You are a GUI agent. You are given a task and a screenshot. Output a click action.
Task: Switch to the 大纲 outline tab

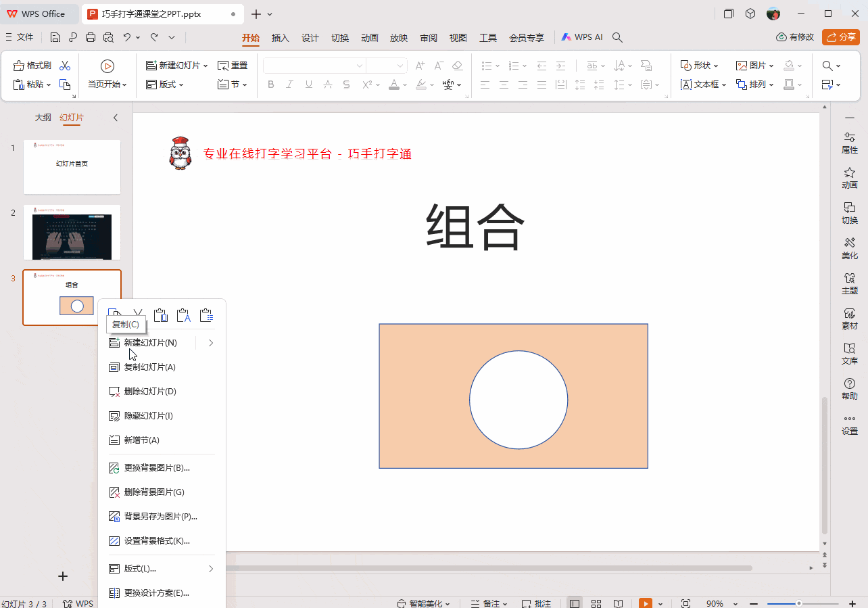tap(43, 118)
